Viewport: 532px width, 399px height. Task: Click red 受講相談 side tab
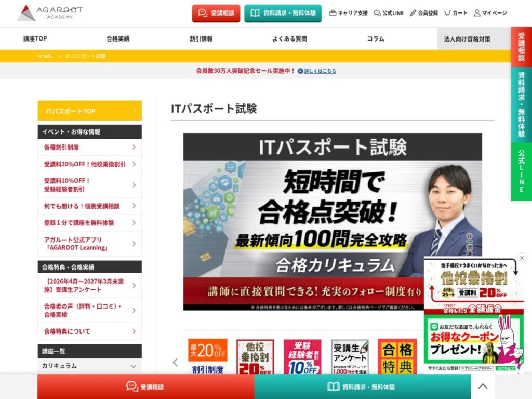tap(522, 47)
